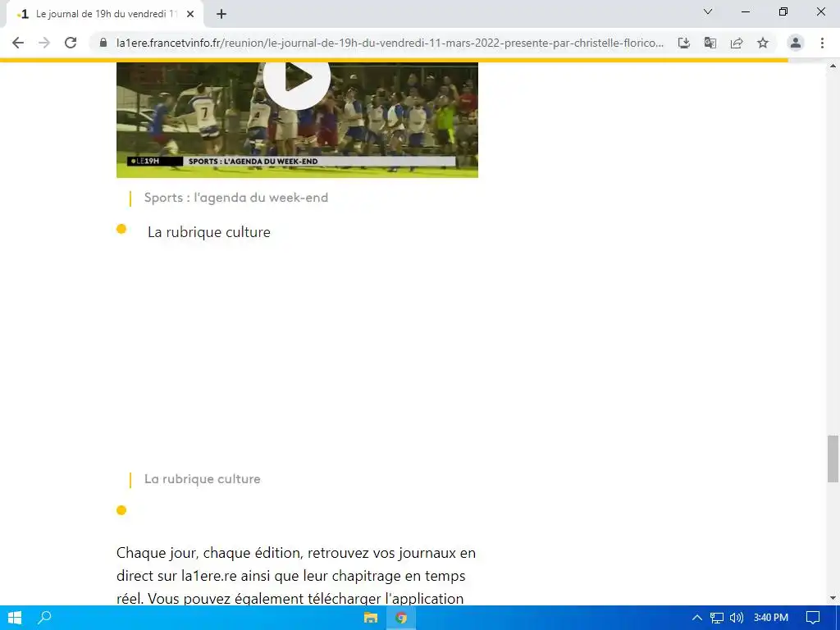Image resolution: width=840 pixels, height=630 pixels.
Task: Click paragraph starting 'Chaque jour, chaque édition'
Action: coord(296,575)
